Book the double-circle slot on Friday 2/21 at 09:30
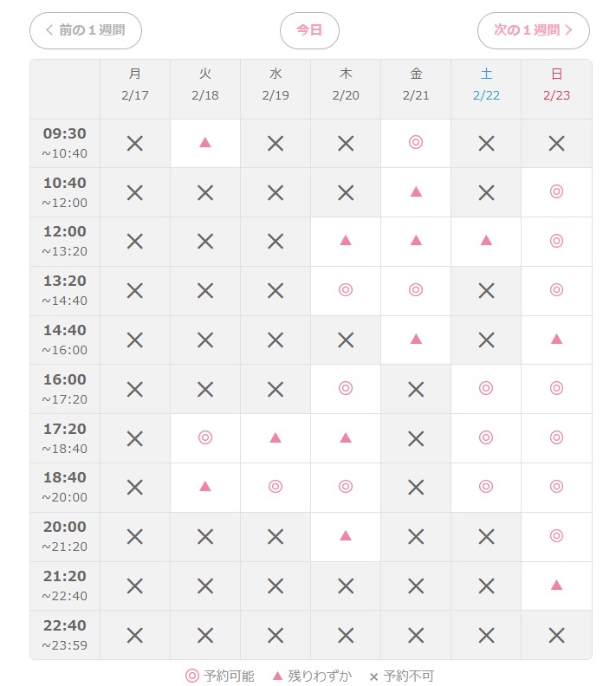The image size is (616, 686). [416, 143]
